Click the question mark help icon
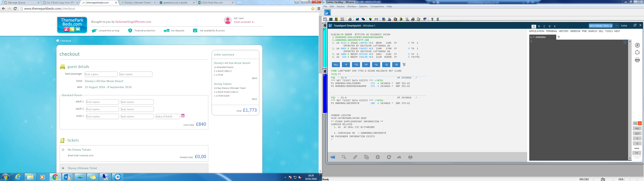The height and width of the screenshot is (181, 644). pyautogui.click(x=432, y=19)
